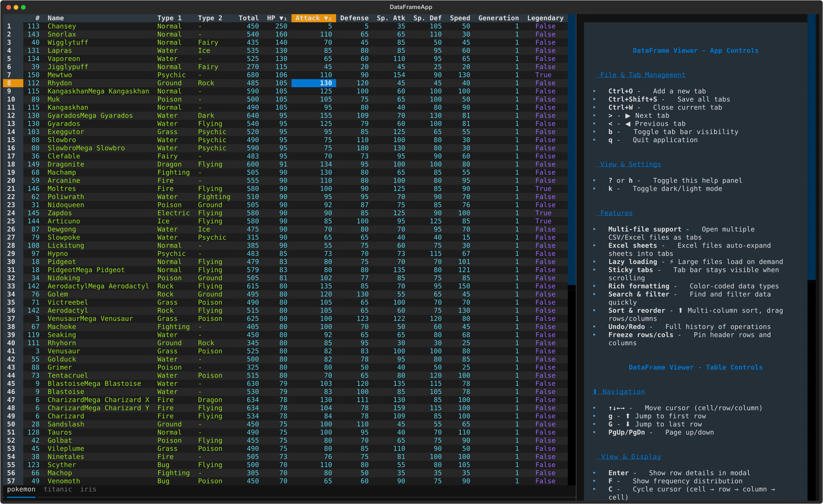Click the up arrow icon beside Navigation heading

tap(595, 391)
